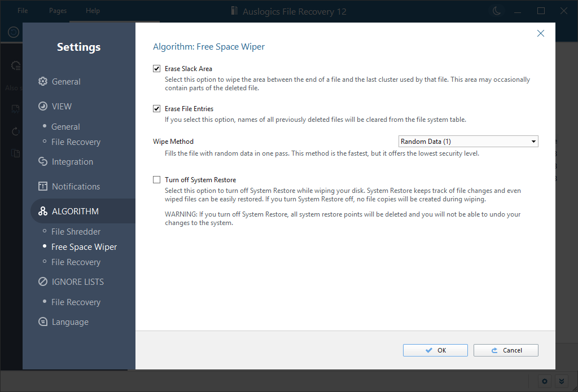The height and width of the screenshot is (392, 578).
Task: Disable the Erase File Entries option
Action: pos(156,108)
